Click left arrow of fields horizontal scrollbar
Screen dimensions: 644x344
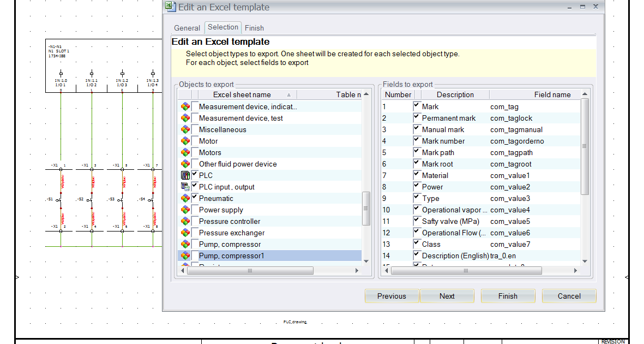[387, 271]
